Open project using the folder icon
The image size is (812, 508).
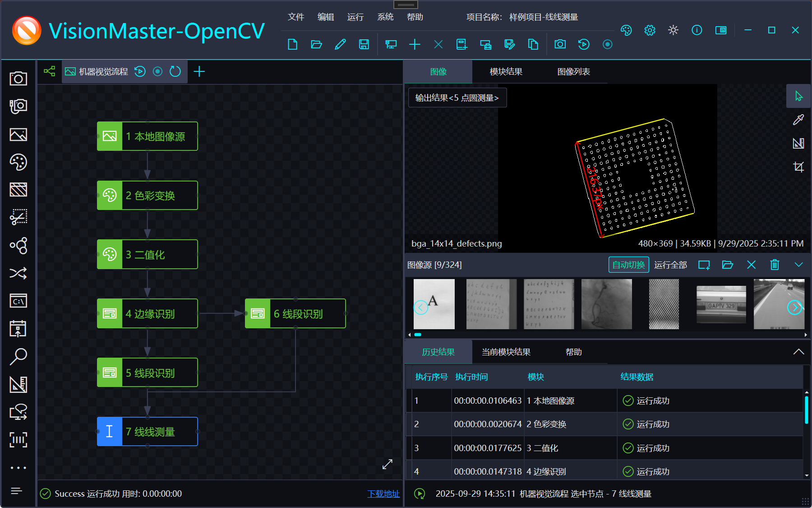(316, 44)
